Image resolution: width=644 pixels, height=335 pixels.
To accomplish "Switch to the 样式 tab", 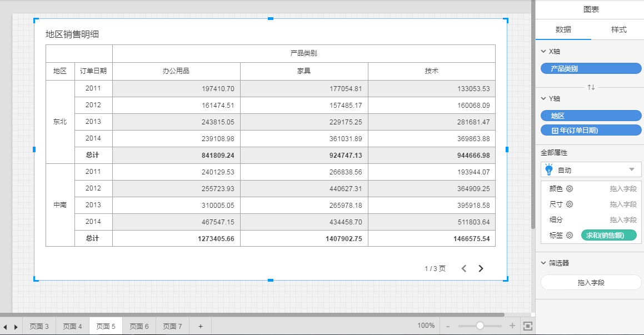I will [618, 30].
